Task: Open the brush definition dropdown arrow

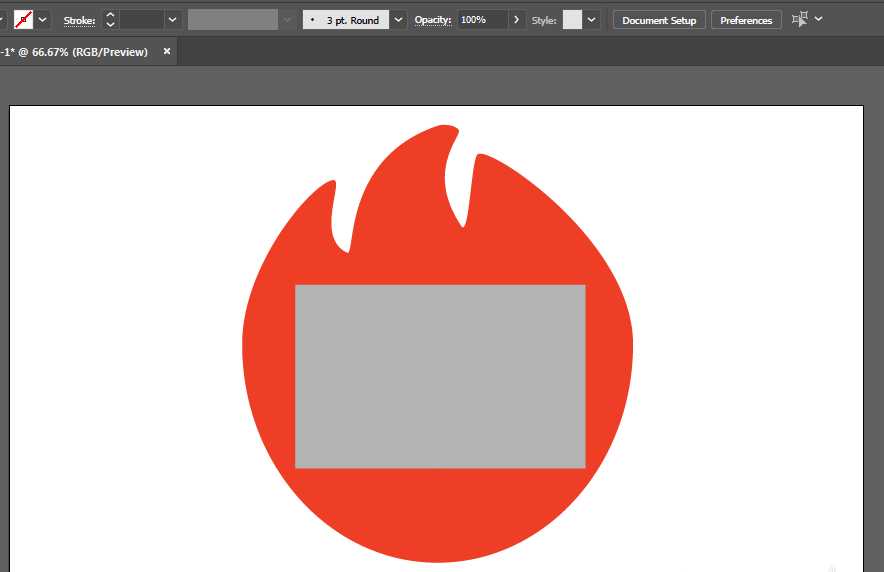Action: 399,20
